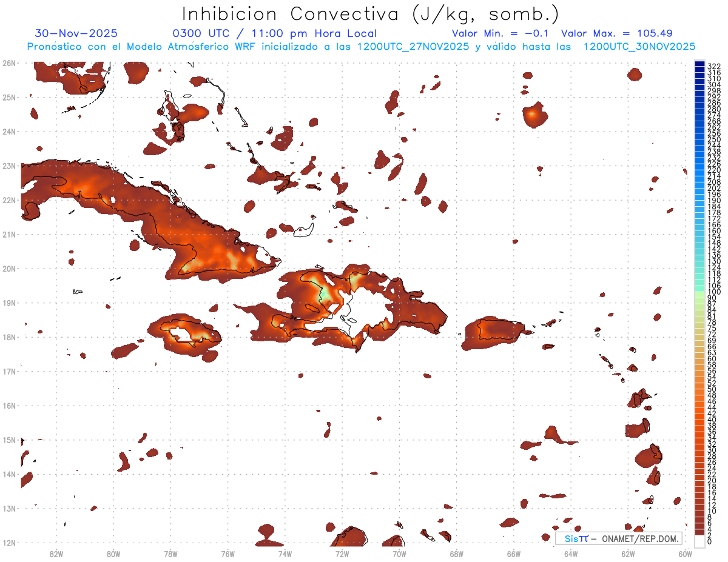Viewport: 728px width, 562px height.
Task: Click the dark blue 322 colorbar swatch
Action: (x=699, y=65)
